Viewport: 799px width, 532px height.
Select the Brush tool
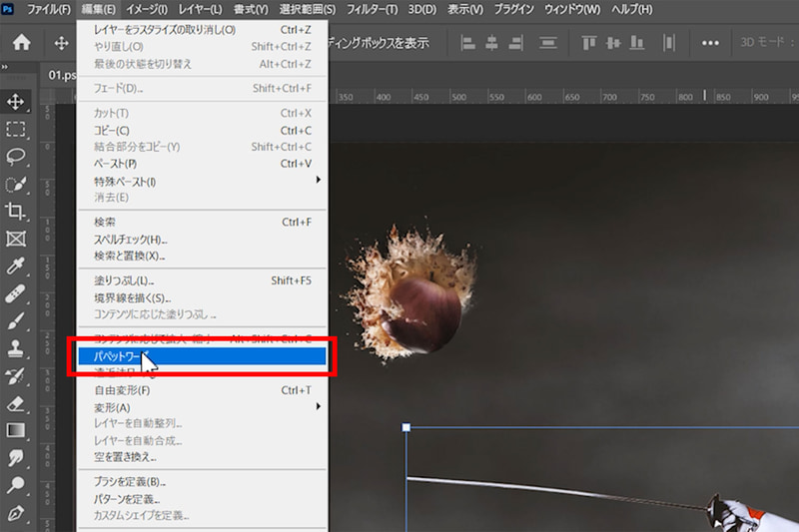tap(15, 321)
